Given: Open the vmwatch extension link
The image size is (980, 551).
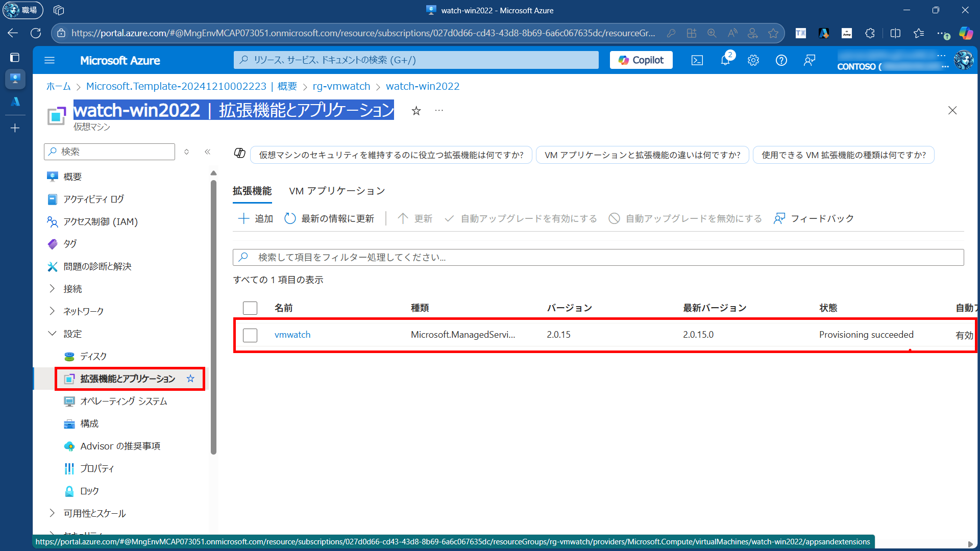Looking at the screenshot, I should [x=292, y=335].
